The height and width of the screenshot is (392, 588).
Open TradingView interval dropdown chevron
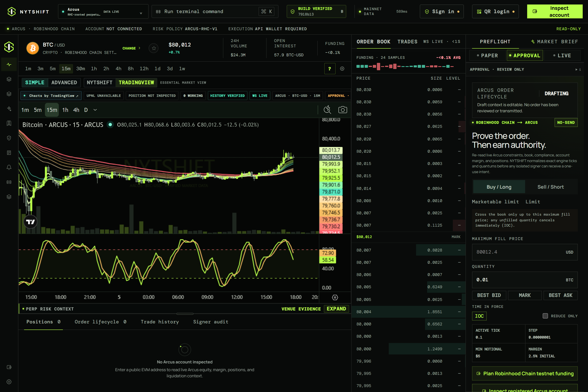point(95,110)
